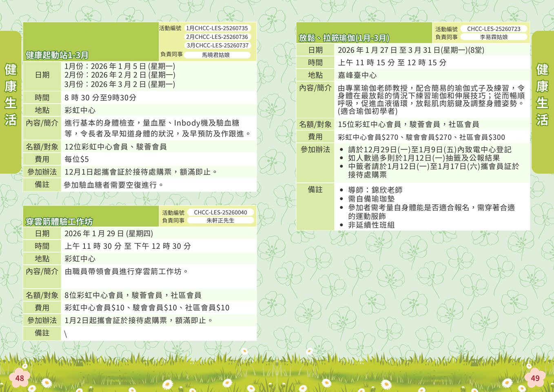
Task: Select the right 健康生活 side tab
Action: [x=542, y=95]
